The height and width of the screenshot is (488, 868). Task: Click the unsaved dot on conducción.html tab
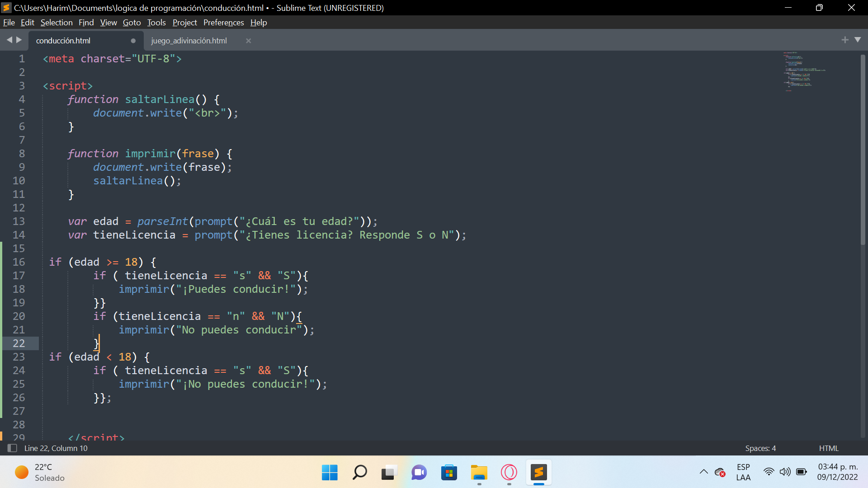133,41
